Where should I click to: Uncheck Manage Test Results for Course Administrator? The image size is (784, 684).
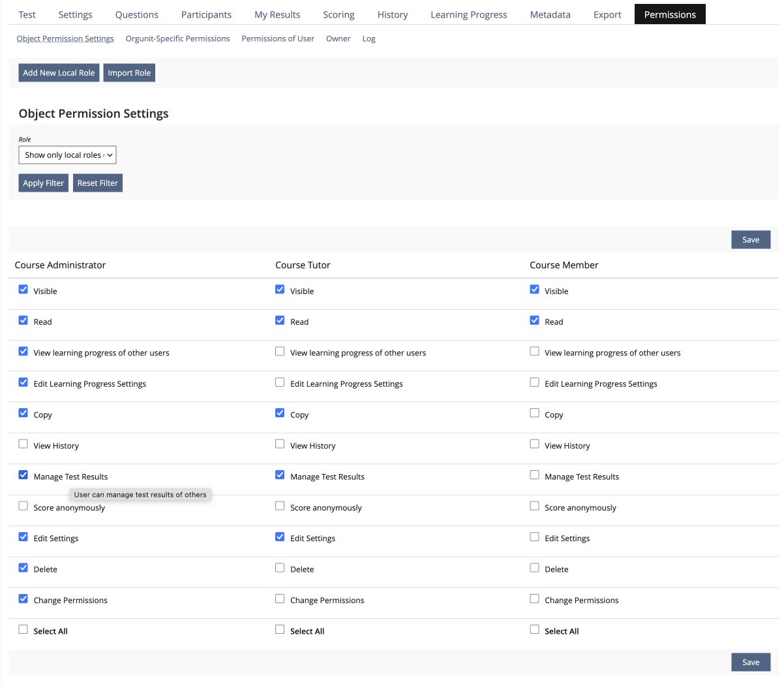23,475
